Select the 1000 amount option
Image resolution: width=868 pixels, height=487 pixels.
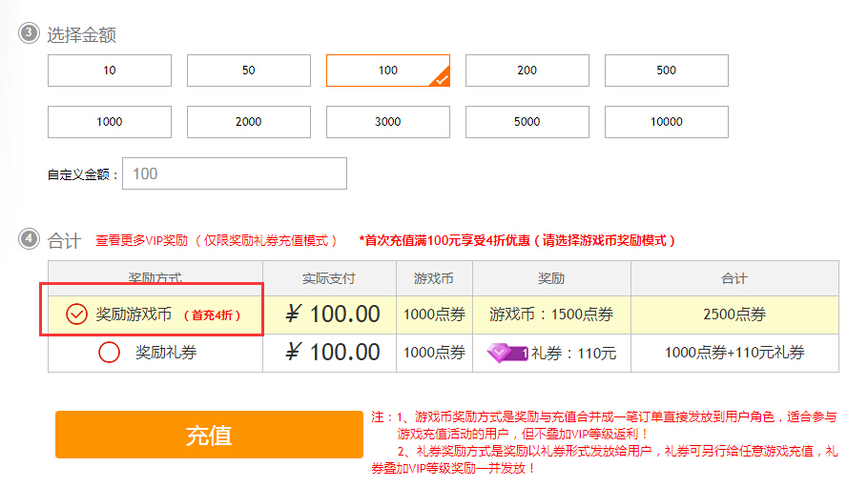tap(110, 122)
